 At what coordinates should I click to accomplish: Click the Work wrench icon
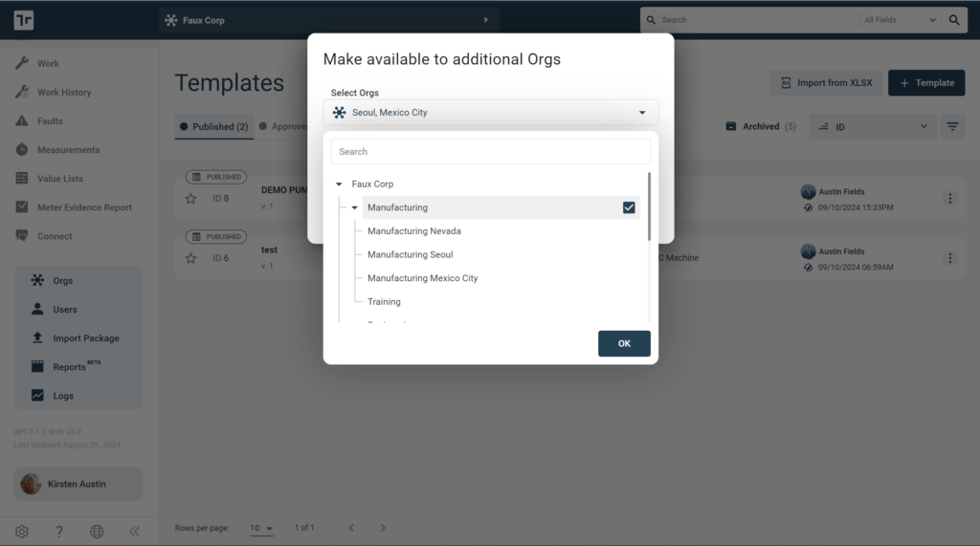tap(22, 63)
